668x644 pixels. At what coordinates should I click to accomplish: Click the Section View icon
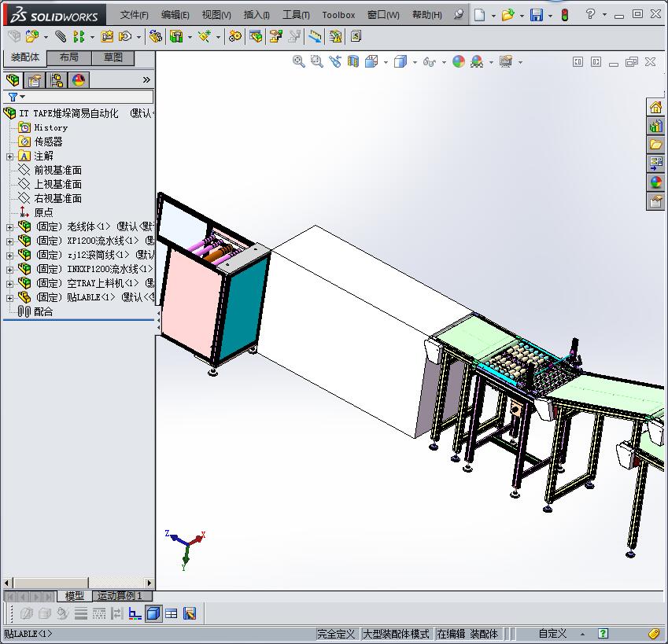[x=353, y=61]
